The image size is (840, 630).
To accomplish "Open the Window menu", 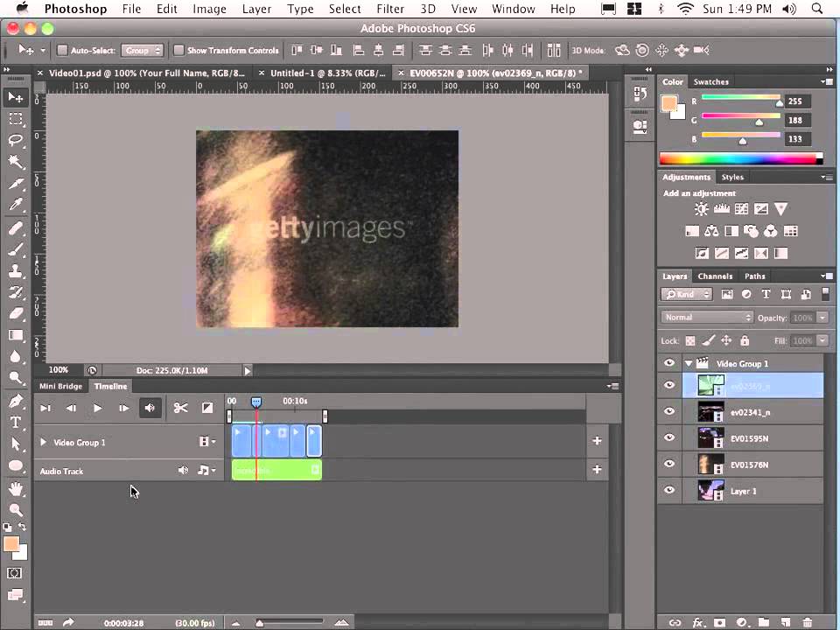I will [513, 9].
